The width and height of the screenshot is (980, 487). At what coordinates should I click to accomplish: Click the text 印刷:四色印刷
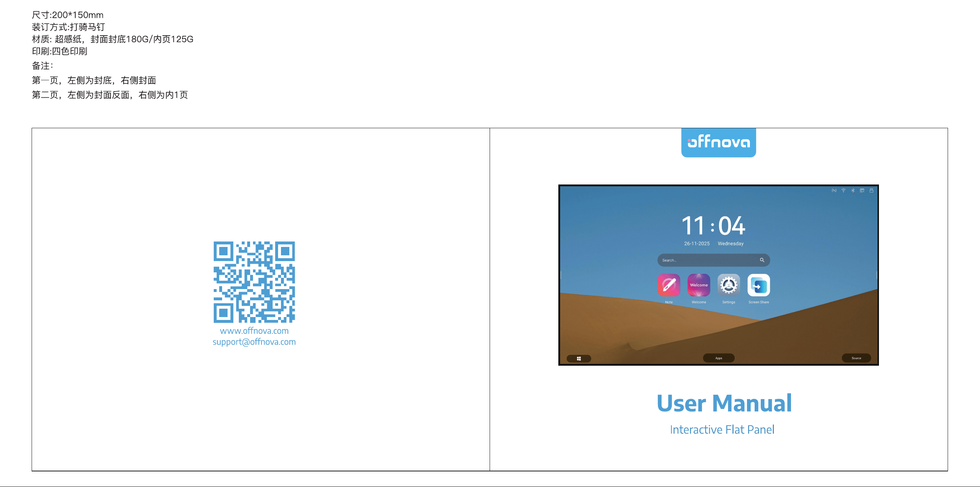pos(60,51)
